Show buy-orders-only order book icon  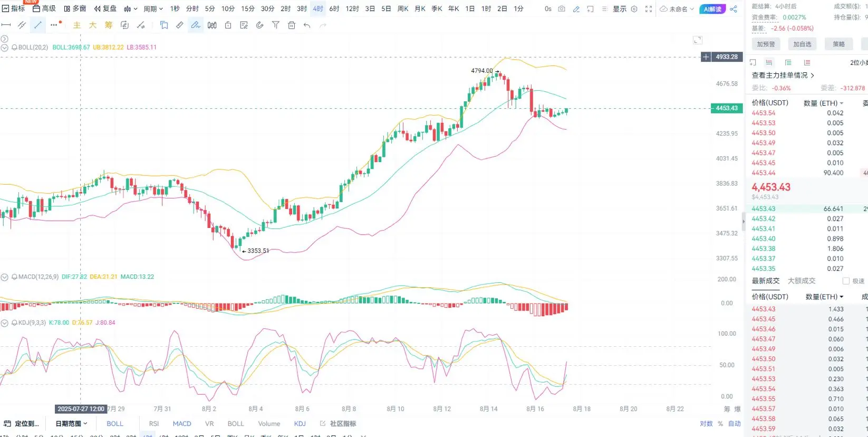tap(788, 62)
